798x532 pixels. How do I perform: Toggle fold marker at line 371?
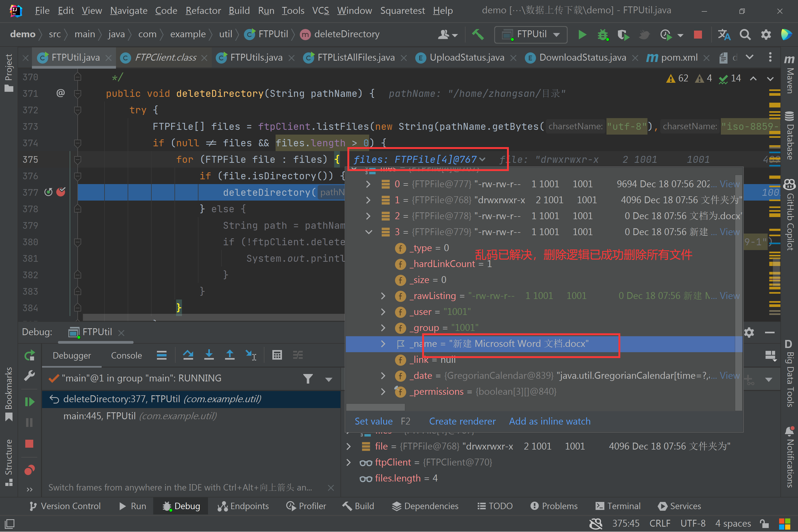[78, 93]
